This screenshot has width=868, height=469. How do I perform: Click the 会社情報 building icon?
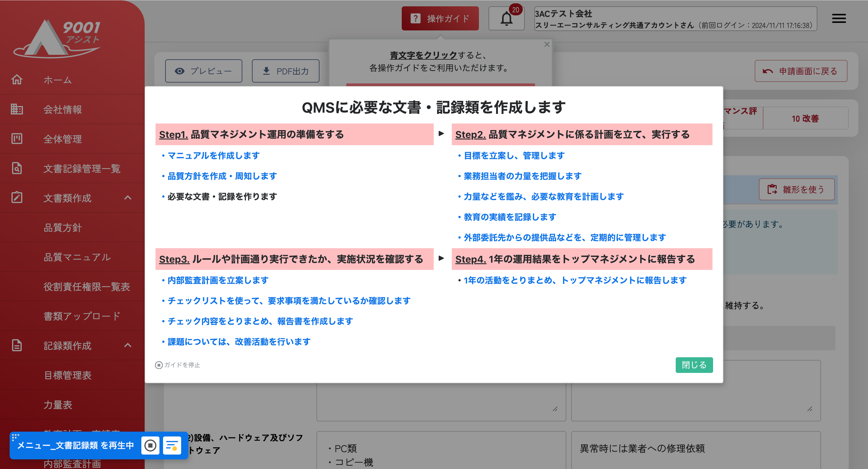(x=17, y=109)
